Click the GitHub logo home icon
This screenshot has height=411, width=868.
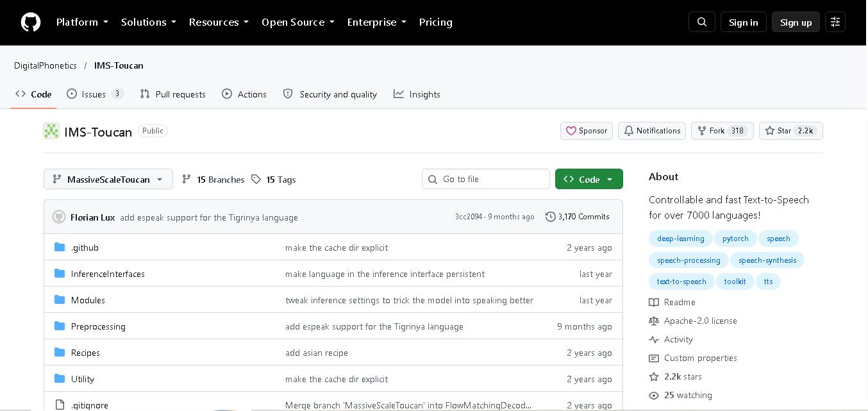pos(31,22)
